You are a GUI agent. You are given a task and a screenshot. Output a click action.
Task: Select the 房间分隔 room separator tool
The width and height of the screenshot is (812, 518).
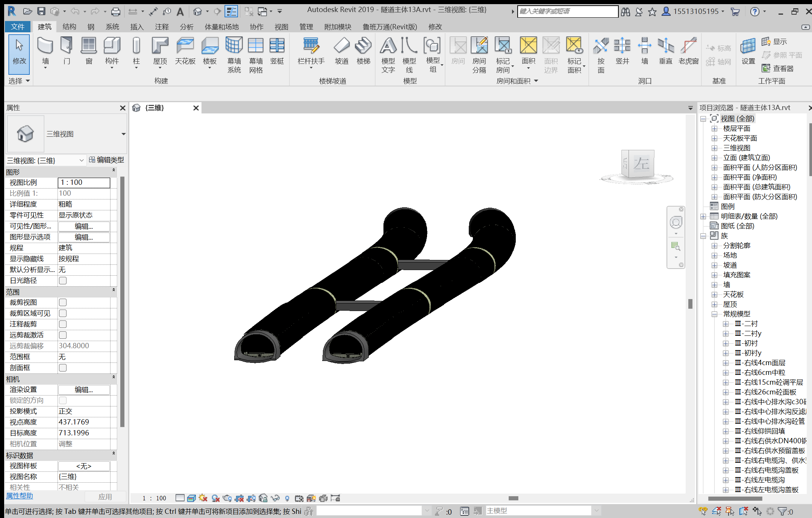479,55
